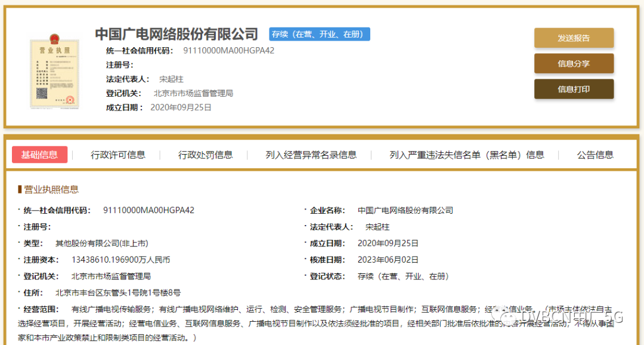The image size is (644, 345).
Task: Click 2020年09月25日 in the header card
Action: [181, 107]
